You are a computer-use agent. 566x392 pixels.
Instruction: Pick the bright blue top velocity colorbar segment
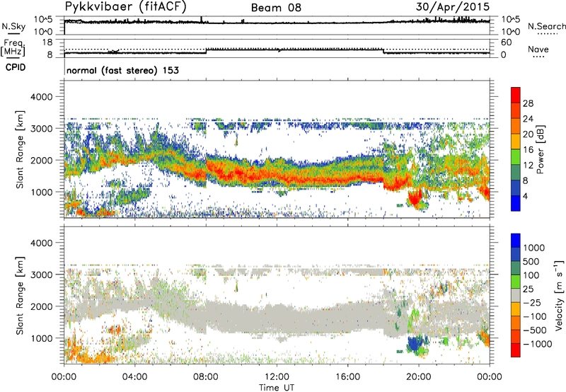[x=516, y=241]
